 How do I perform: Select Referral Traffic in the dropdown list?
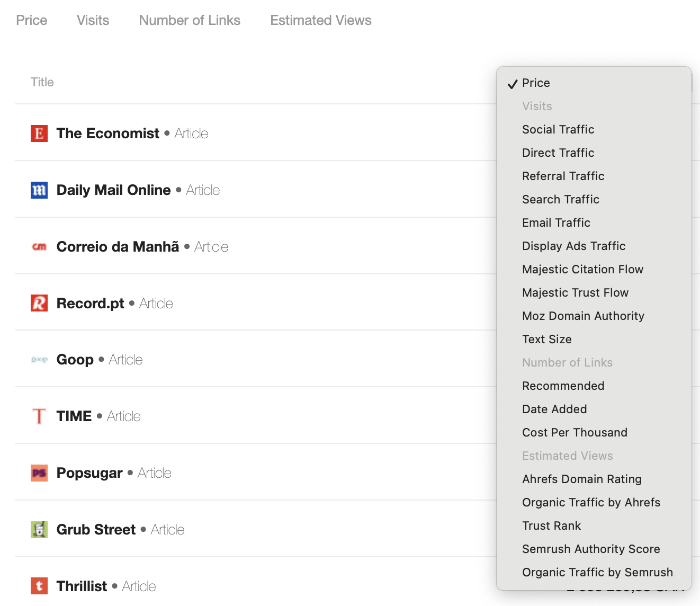pos(594,176)
